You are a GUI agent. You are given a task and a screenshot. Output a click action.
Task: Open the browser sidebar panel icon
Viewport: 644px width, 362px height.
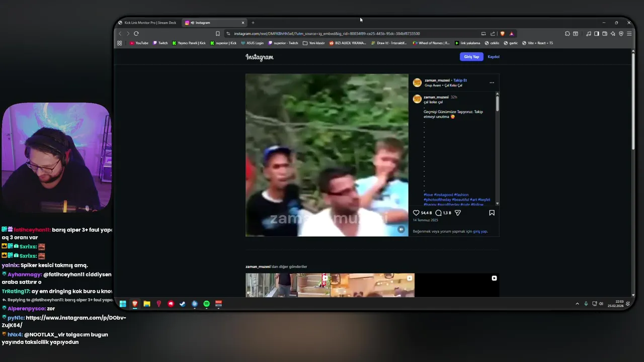(x=597, y=34)
